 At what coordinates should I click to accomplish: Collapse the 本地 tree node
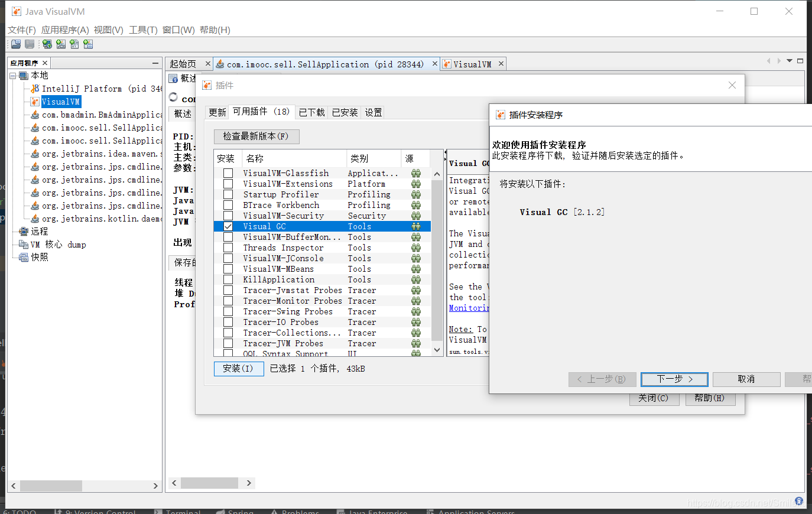[12, 76]
